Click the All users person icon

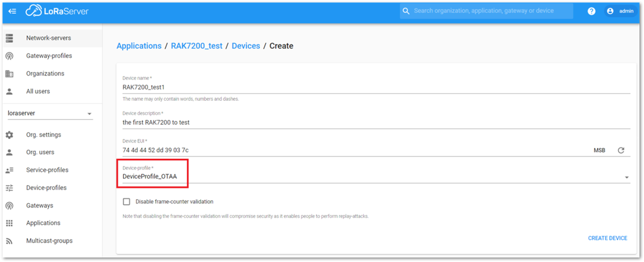(x=9, y=91)
